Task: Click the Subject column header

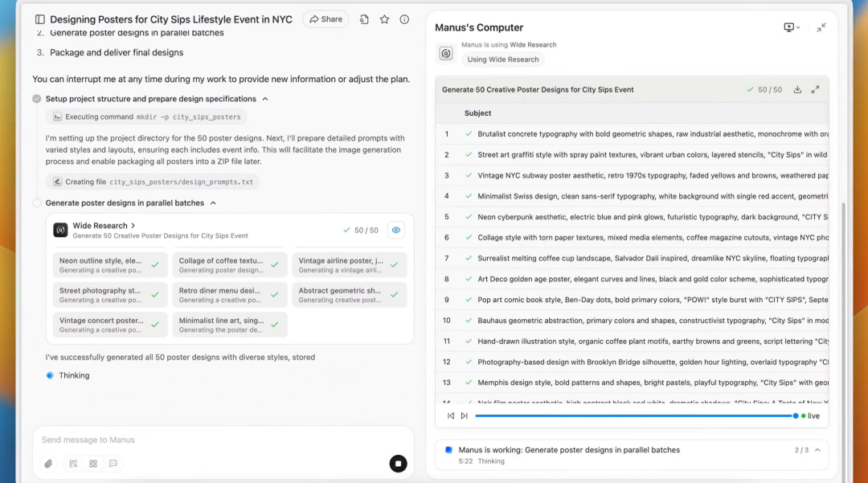Action: [477, 113]
